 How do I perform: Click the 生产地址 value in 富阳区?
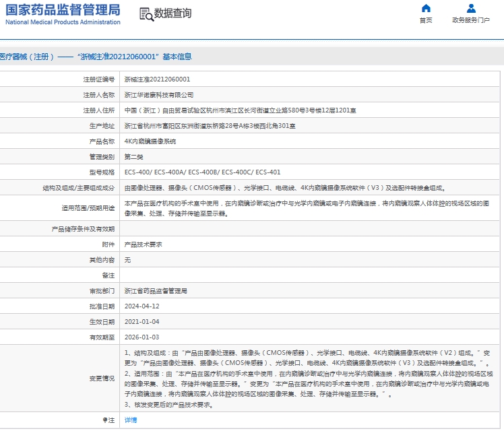pyautogui.click(x=210, y=126)
